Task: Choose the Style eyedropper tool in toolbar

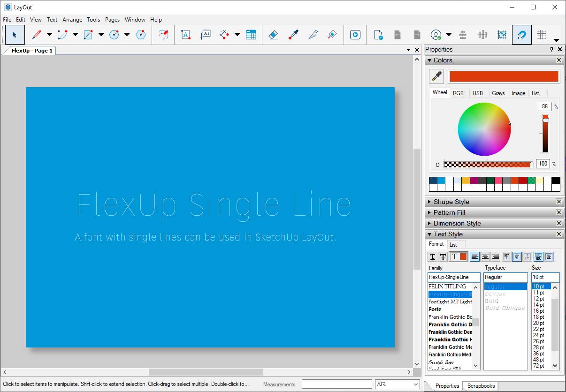Action: (293, 35)
